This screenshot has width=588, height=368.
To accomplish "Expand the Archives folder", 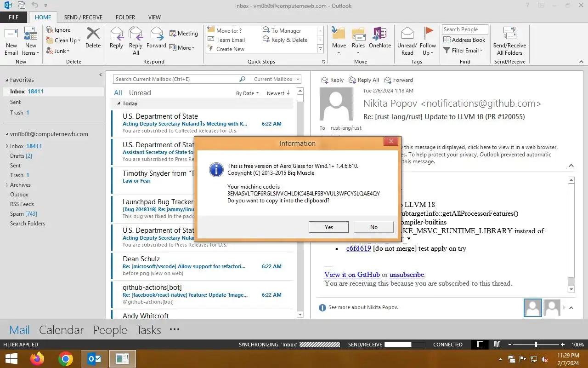I will click(x=7, y=185).
